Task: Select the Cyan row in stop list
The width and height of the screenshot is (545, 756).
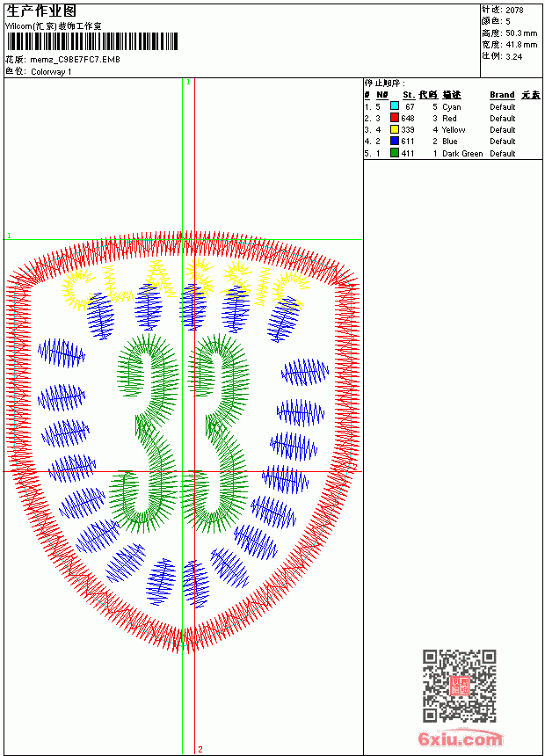Action: pyautogui.click(x=453, y=106)
